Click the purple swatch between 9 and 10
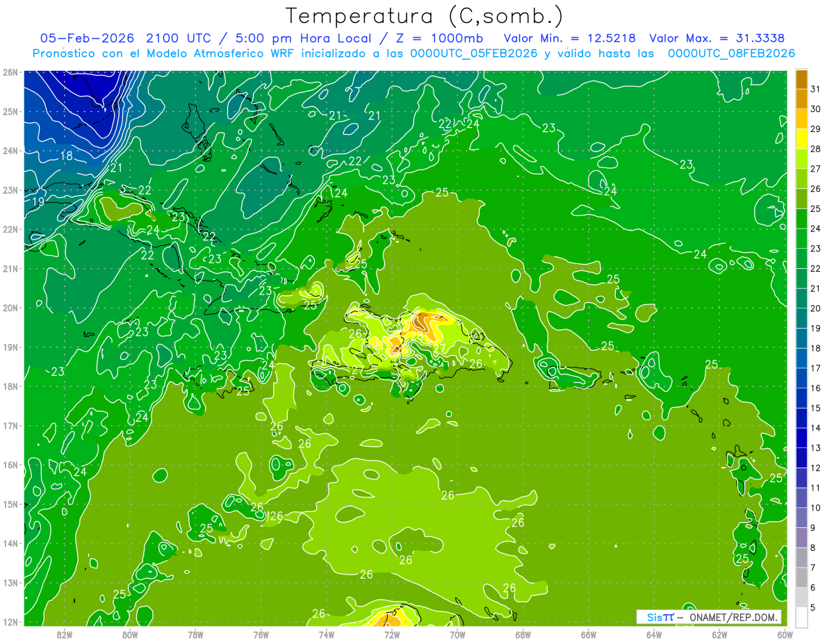Image resolution: width=834 pixels, height=644 pixels. tap(801, 518)
